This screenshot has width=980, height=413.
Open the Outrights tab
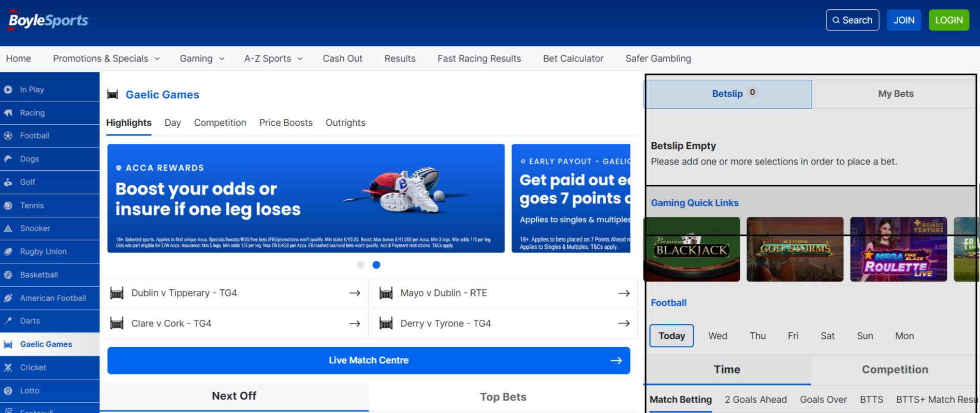[345, 123]
